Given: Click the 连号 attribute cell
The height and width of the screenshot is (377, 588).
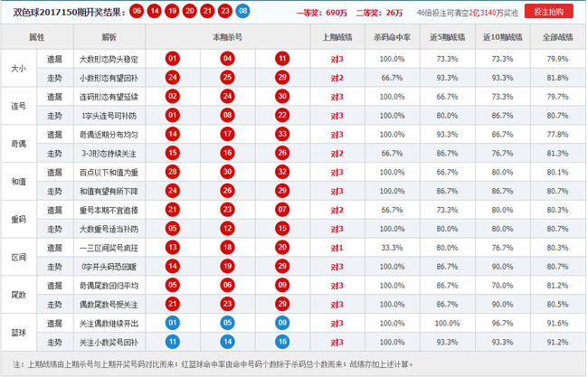Looking at the screenshot, I should (x=19, y=106).
